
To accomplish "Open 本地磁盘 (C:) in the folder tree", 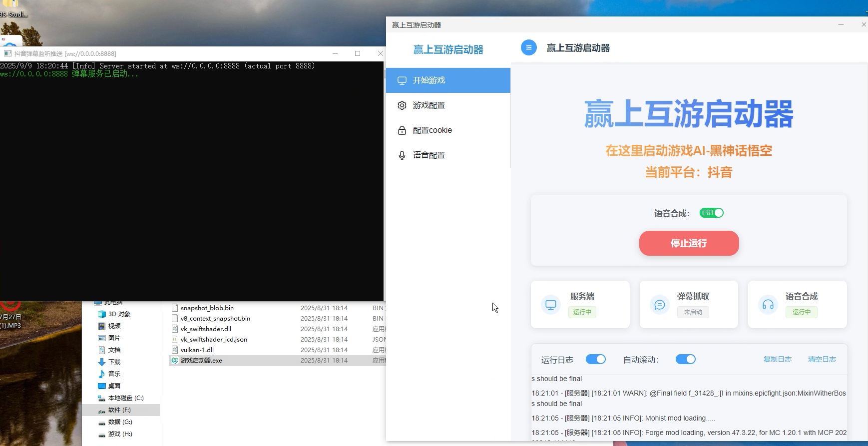I will (x=125, y=398).
